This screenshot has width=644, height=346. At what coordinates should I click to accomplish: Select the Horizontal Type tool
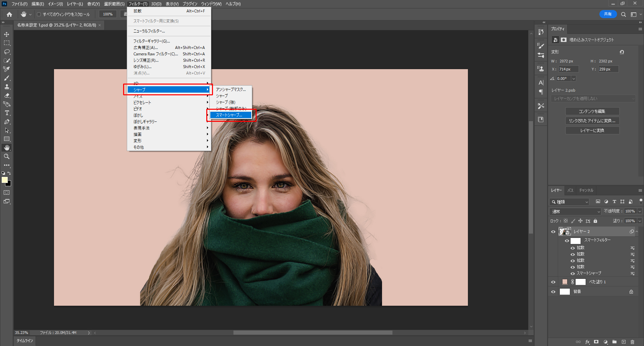click(x=7, y=113)
